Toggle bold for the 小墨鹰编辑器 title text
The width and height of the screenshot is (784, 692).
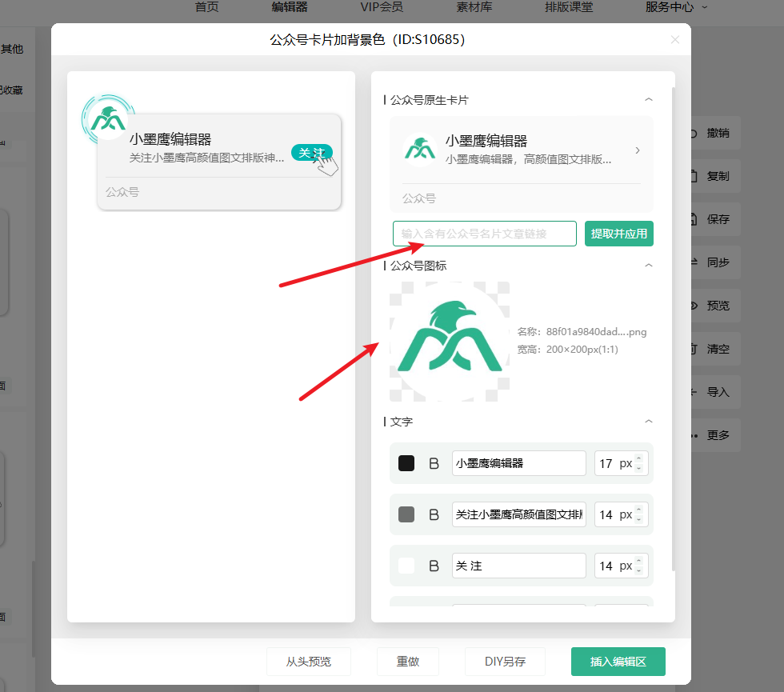[x=434, y=463]
